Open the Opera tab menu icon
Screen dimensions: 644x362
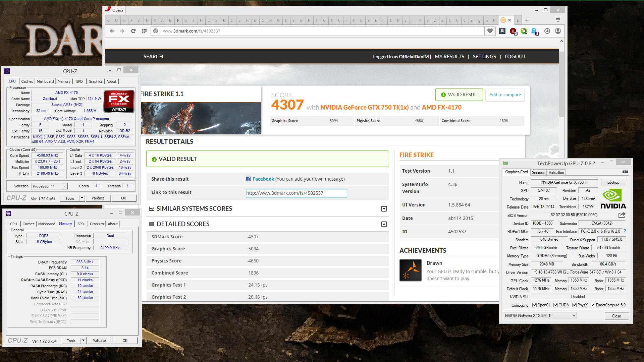(x=558, y=20)
